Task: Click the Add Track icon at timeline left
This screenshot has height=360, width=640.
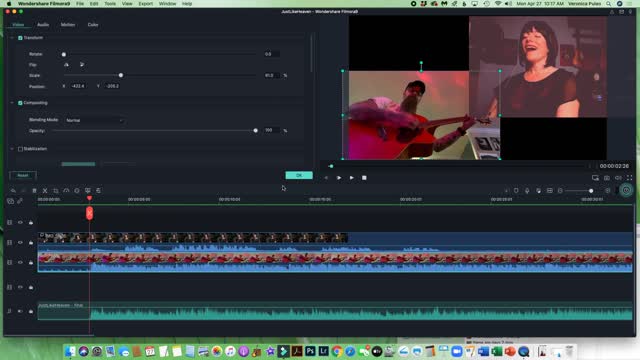Action: click(x=11, y=201)
